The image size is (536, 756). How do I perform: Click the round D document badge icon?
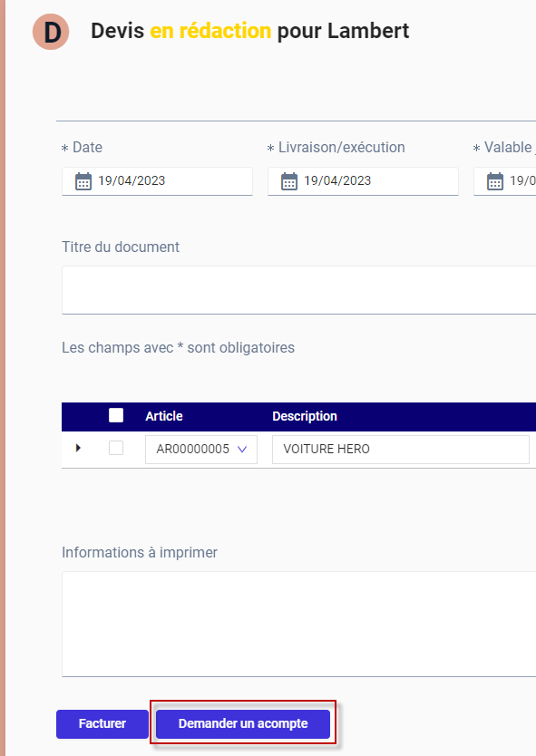51,32
